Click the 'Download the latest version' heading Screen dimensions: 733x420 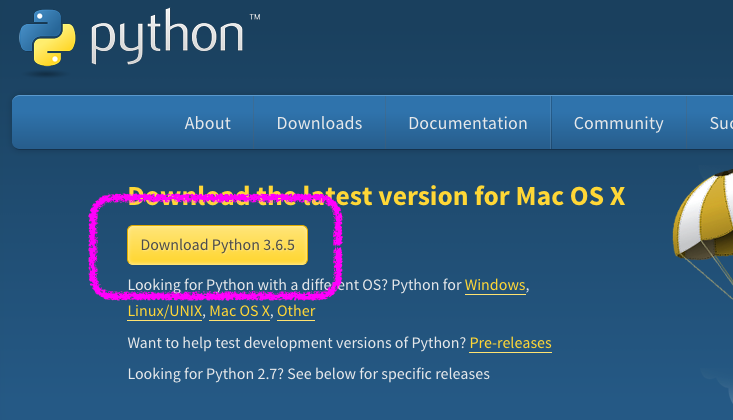(x=376, y=196)
